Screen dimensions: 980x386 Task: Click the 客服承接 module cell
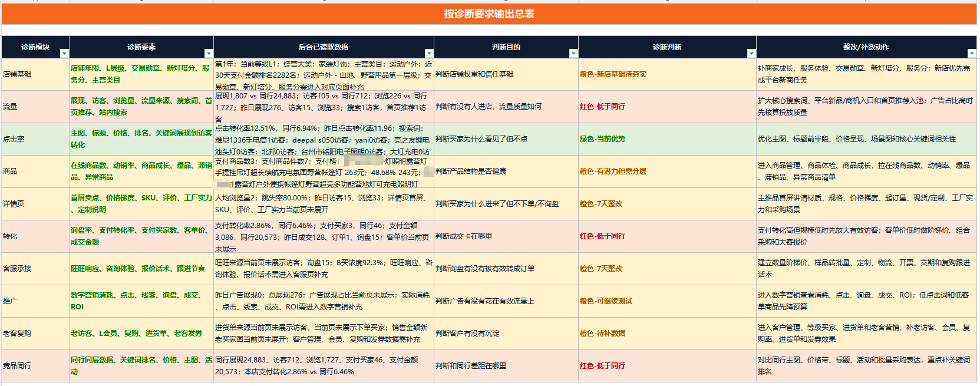(35, 269)
